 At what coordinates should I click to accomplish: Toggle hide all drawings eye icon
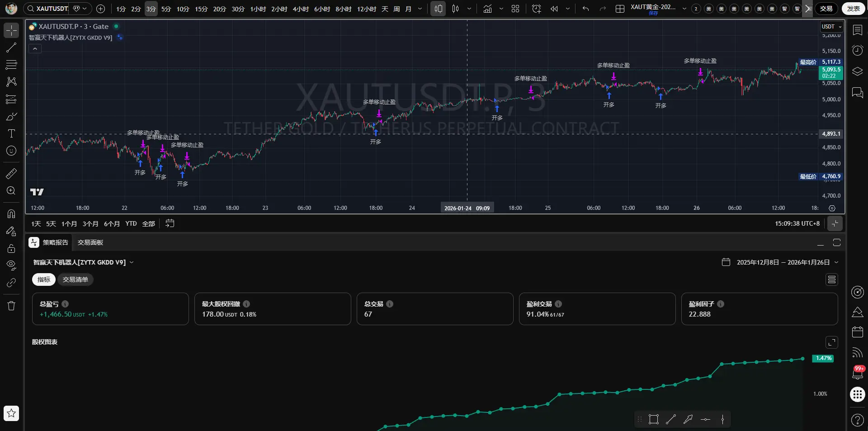tap(11, 265)
